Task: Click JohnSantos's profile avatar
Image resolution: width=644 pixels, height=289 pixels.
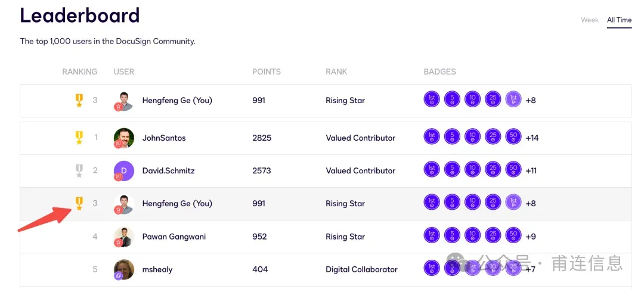Action: (124, 138)
